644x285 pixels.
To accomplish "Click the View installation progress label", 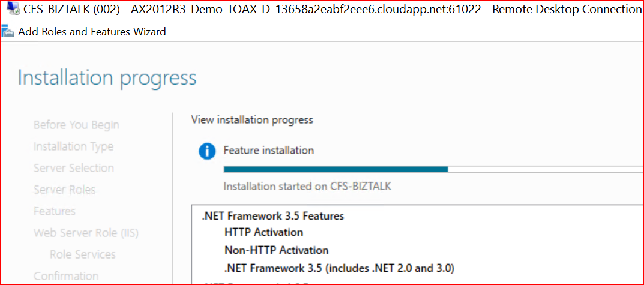I will click(x=252, y=120).
